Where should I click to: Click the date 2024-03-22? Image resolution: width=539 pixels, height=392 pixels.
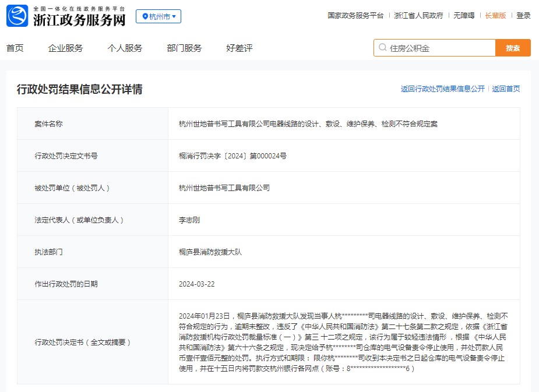pyautogui.click(x=196, y=284)
